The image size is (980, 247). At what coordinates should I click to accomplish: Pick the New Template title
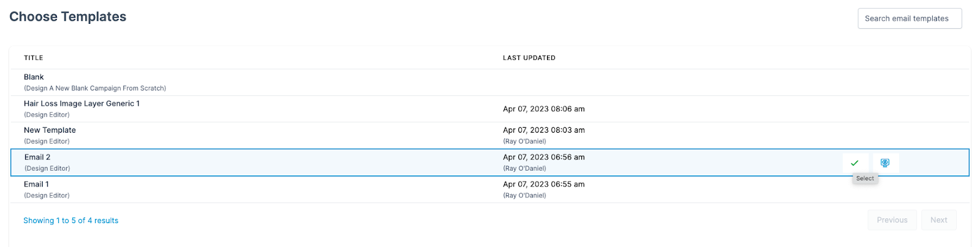point(50,130)
